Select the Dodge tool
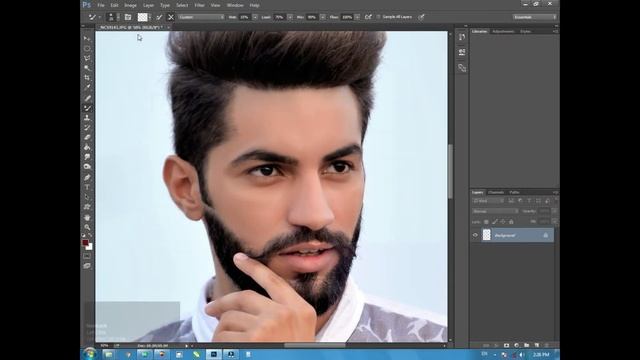Image resolution: width=640 pixels, height=360 pixels. pos(87,167)
